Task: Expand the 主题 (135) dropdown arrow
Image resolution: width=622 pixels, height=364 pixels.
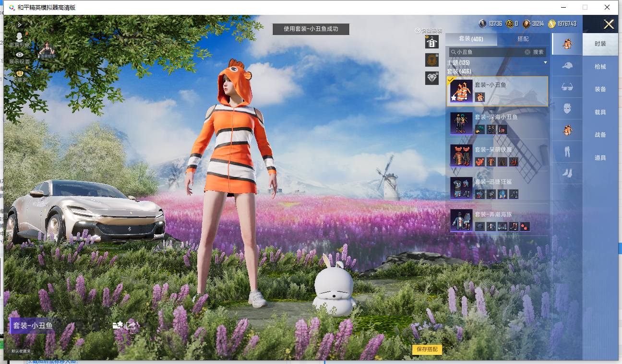Action: 545,63
